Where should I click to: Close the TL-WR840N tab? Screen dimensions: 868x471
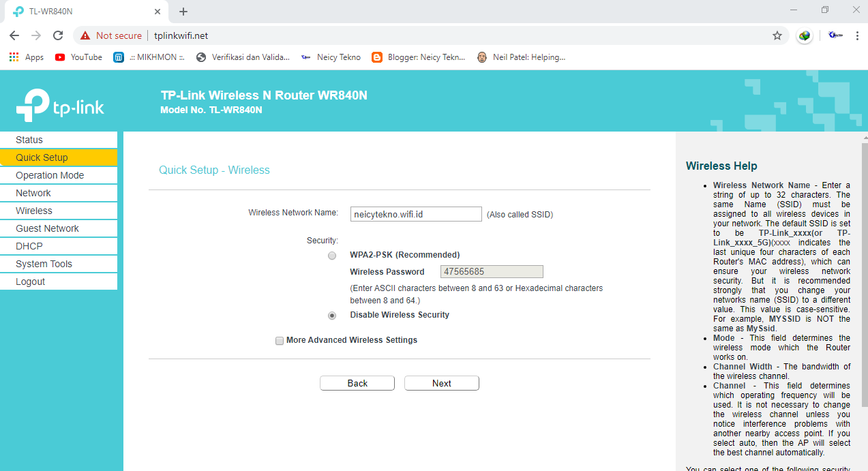tap(158, 12)
